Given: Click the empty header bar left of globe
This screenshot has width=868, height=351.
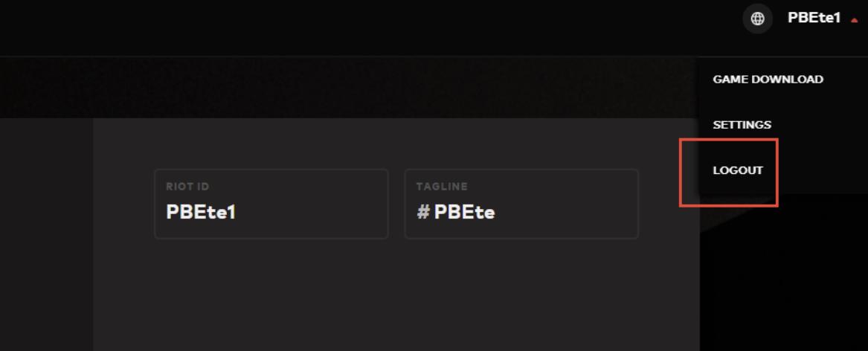Looking at the screenshot, I should pos(372,28).
